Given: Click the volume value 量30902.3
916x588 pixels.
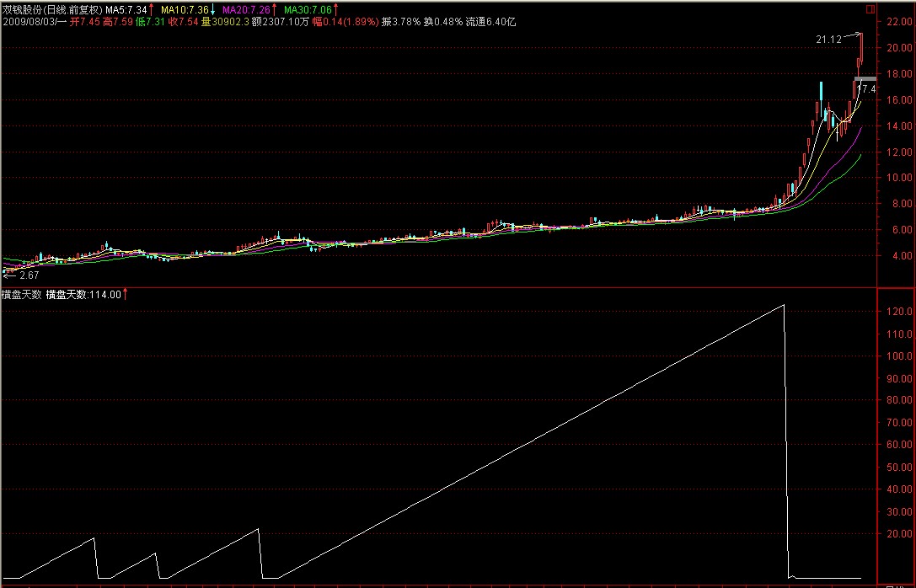Looking at the screenshot, I should pyautogui.click(x=226, y=22).
